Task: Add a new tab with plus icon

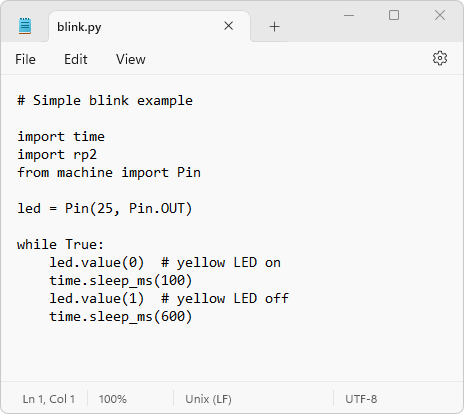Action: [274, 27]
